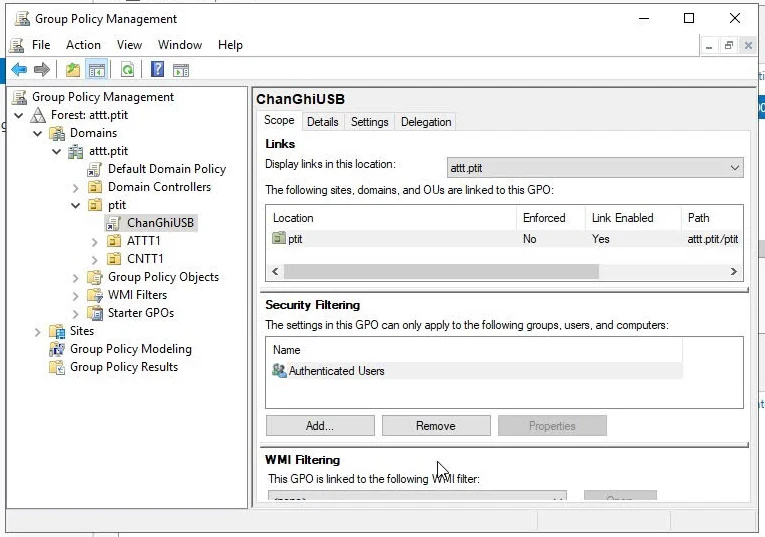Click the Forward arrow toolbar icon
Image resolution: width=765 pixels, height=537 pixels.
click(42, 70)
